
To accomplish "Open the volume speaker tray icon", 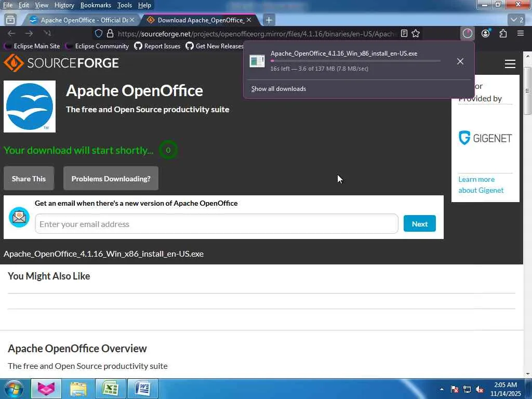I will pyautogui.click(x=480, y=389).
